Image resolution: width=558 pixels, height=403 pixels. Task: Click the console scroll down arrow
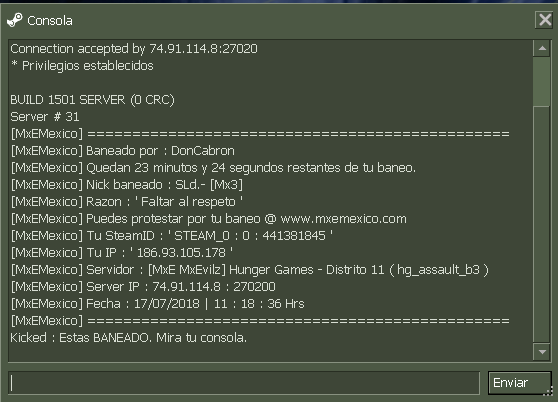pyautogui.click(x=542, y=352)
